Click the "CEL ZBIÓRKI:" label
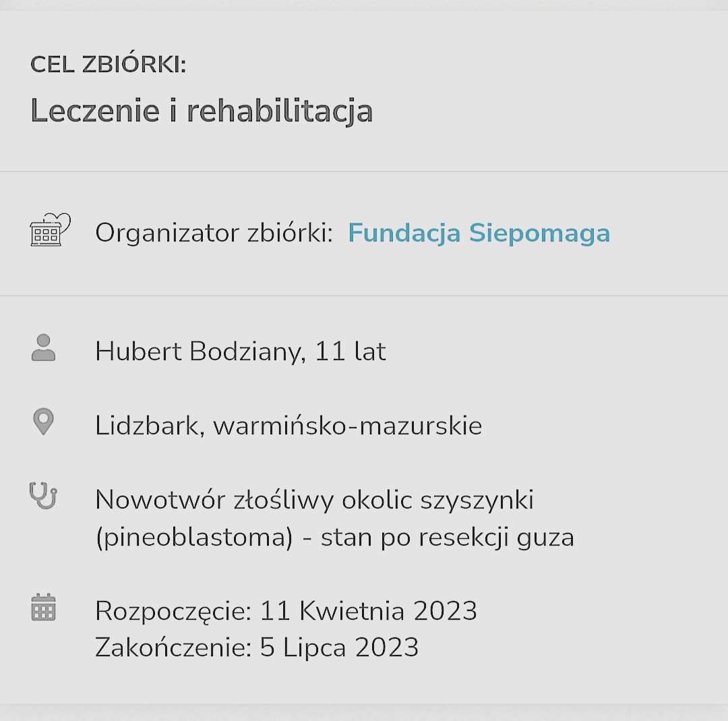The image size is (728, 721). pyautogui.click(x=108, y=65)
